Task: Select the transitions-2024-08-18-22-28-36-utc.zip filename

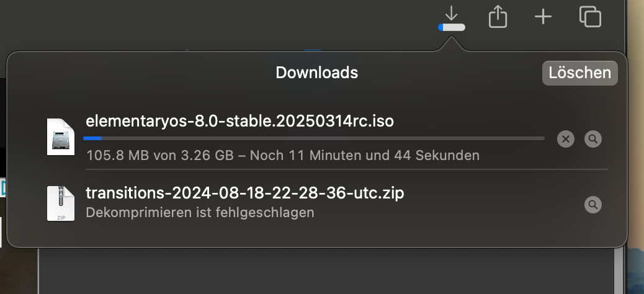Action: (244, 193)
